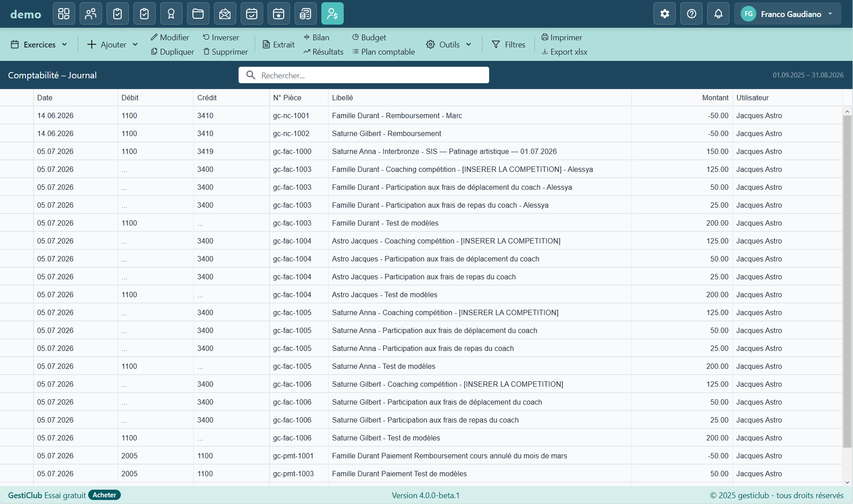This screenshot has width=853, height=504.
Task: Click Version 4.0.0-beta.1 in the footer
Action: click(426, 495)
